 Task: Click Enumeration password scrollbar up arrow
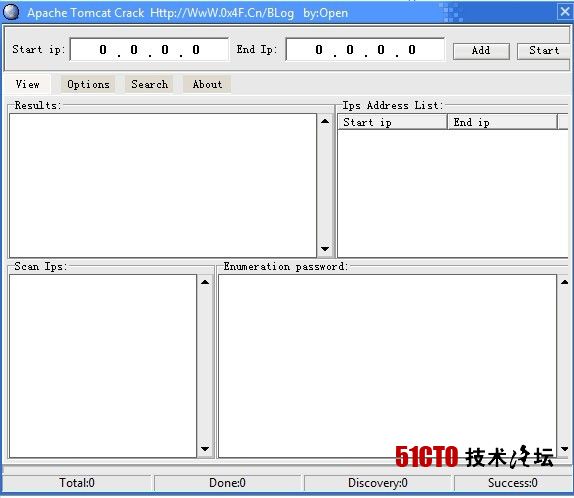point(564,282)
